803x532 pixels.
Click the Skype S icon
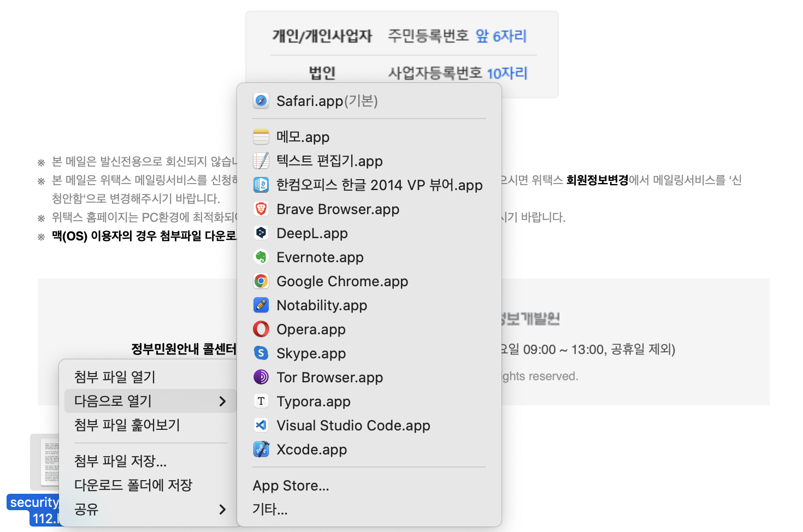[261, 353]
